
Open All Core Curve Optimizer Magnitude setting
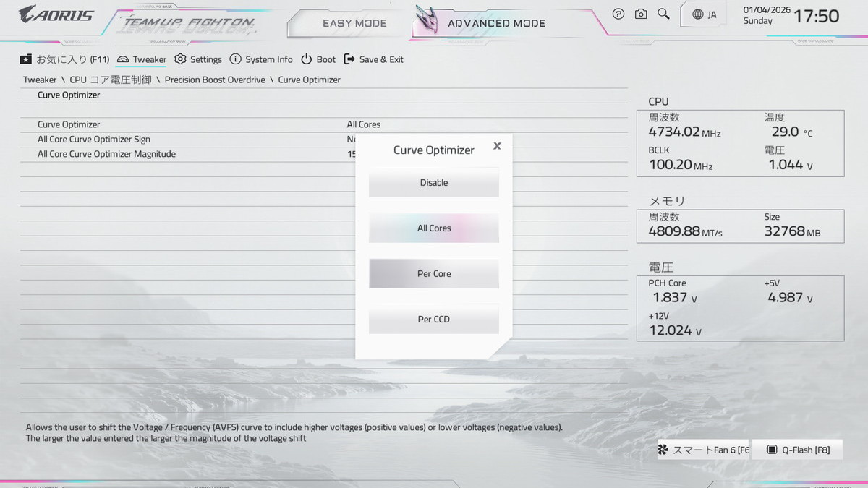pos(107,154)
